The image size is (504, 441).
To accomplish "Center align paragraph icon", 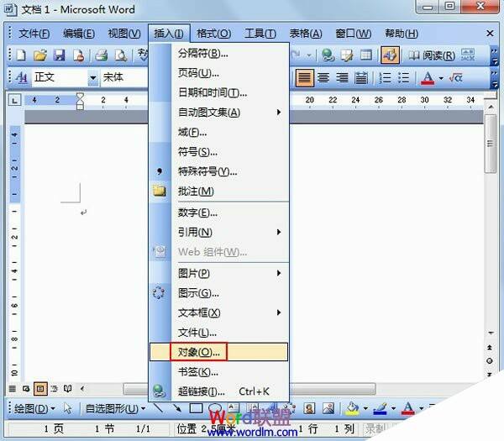I will point(323,77).
